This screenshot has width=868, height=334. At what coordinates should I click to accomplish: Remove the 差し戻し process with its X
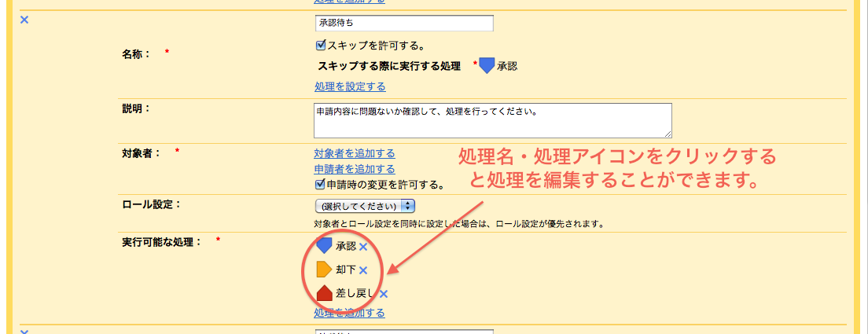point(383,294)
